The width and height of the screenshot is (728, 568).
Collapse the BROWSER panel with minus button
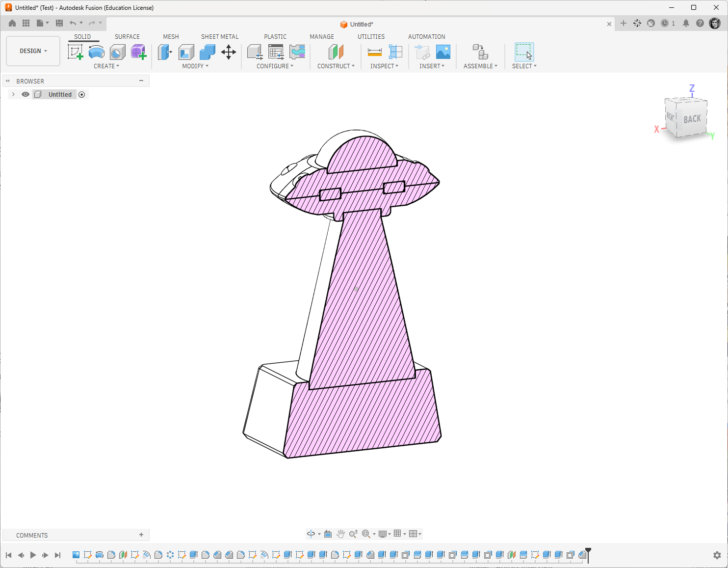[141, 81]
